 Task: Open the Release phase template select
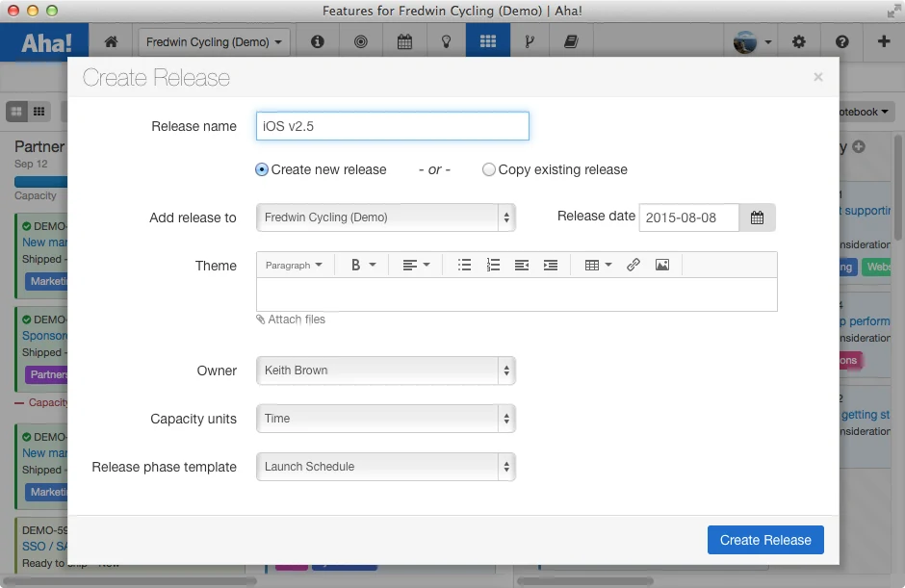385,467
